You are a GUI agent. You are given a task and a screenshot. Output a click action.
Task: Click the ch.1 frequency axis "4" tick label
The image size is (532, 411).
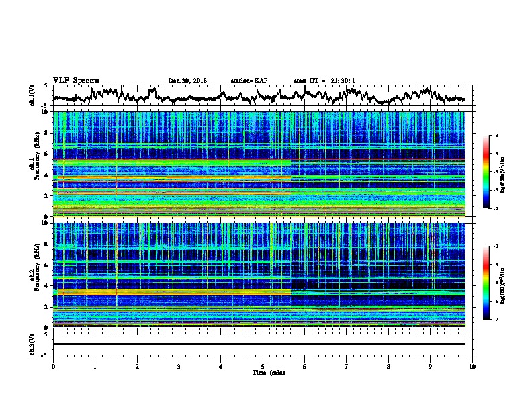(47, 175)
